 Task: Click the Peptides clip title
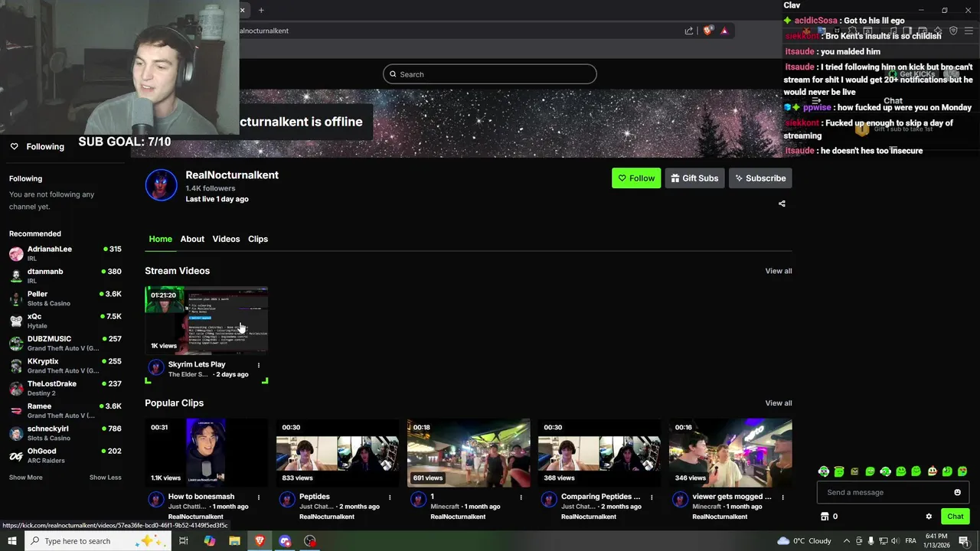pos(315,497)
